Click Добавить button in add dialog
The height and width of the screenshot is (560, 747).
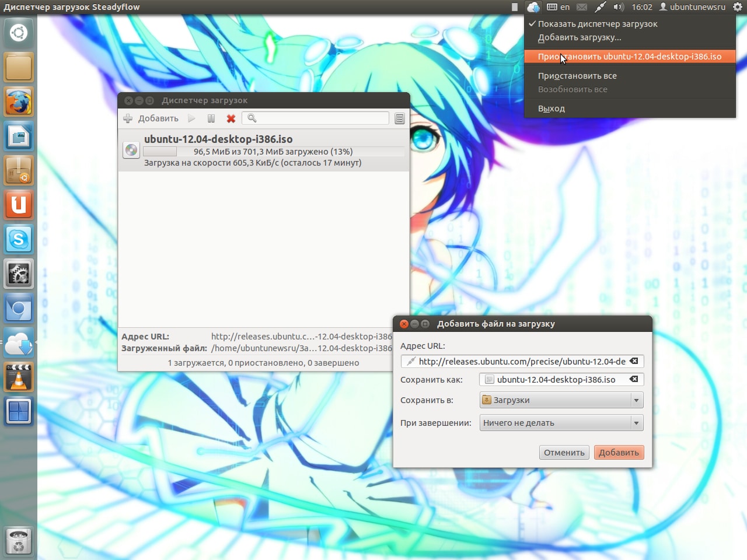[x=619, y=453]
